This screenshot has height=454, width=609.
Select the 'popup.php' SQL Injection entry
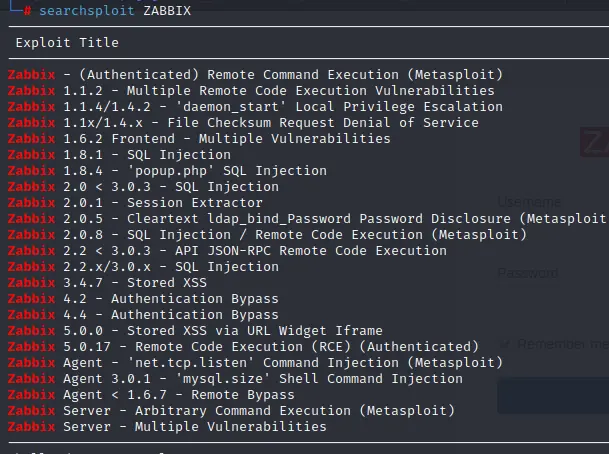pyautogui.click(x=167, y=170)
